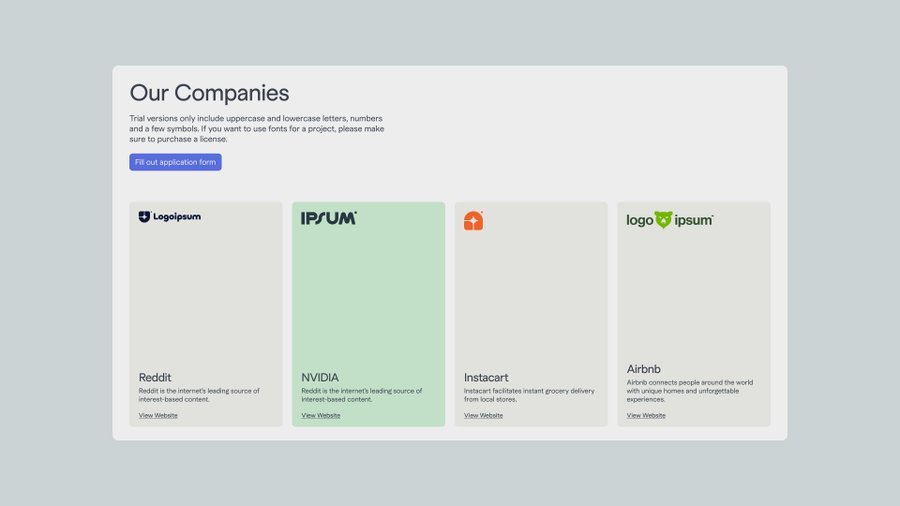Open View Website link under Airbnb
The height and width of the screenshot is (506, 900).
coord(646,415)
